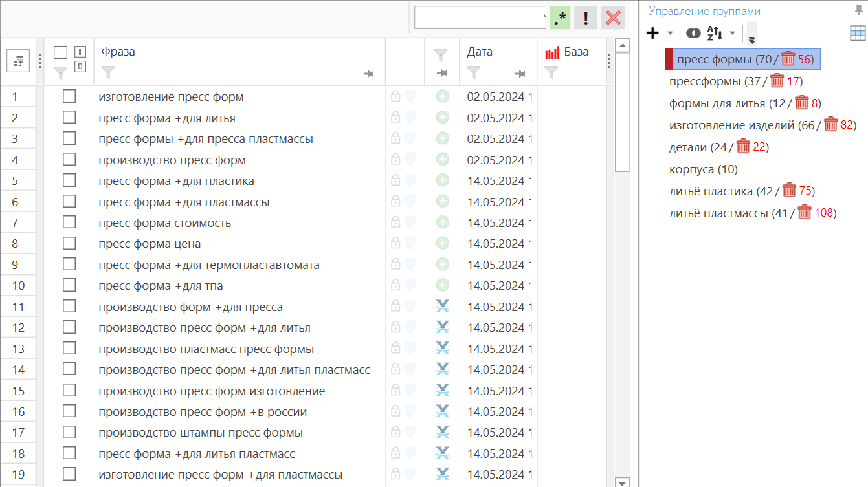Tick checkbox for 'производство штампы пресс формы' row
Viewport: 868px width, 487px height.
click(x=69, y=432)
